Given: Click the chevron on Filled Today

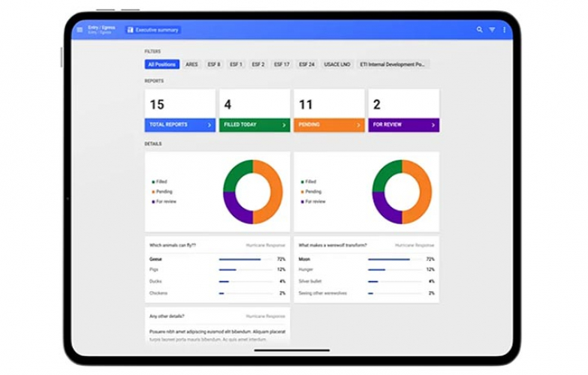Looking at the screenshot, I should point(284,125).
